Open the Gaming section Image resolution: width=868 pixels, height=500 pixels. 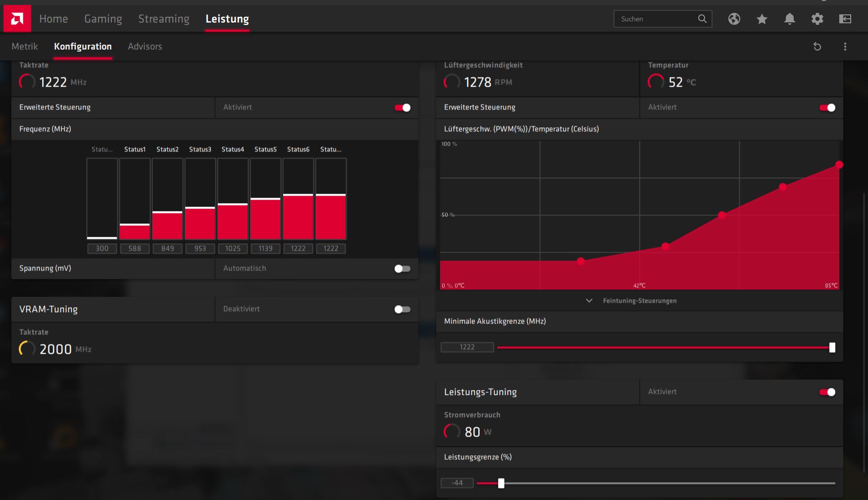coord(103,18)
